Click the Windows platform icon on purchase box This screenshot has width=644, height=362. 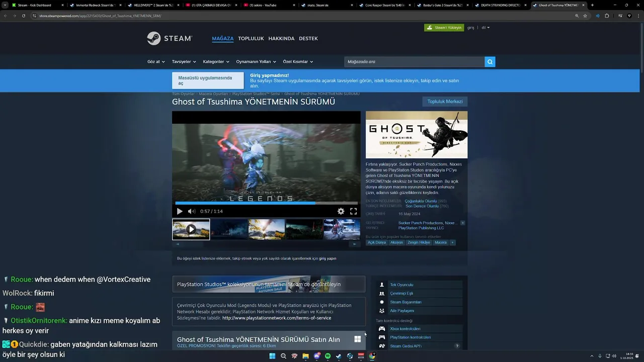point(357,339)
